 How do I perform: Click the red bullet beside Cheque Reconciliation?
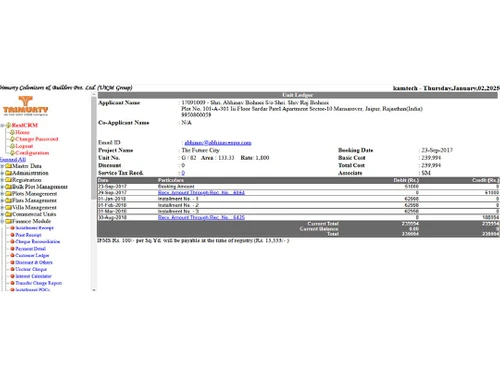tap(12, 242)
